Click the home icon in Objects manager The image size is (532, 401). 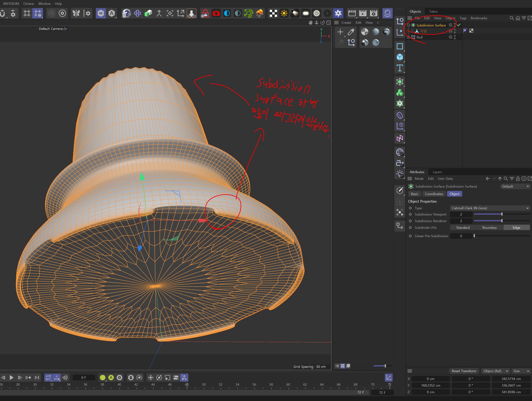click(518, 18)
